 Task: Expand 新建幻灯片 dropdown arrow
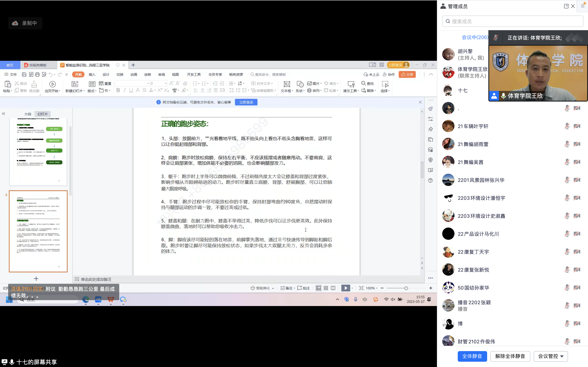pos(84,91)
